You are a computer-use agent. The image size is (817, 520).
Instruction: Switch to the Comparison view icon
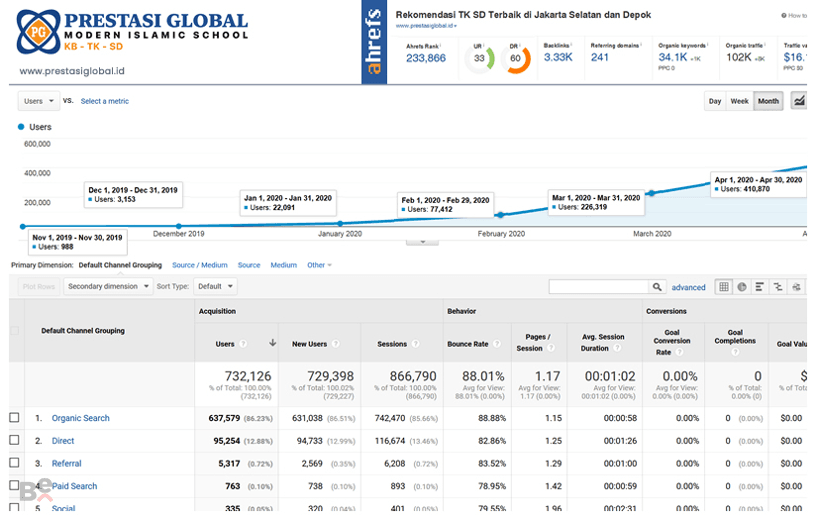coord(778,287)
